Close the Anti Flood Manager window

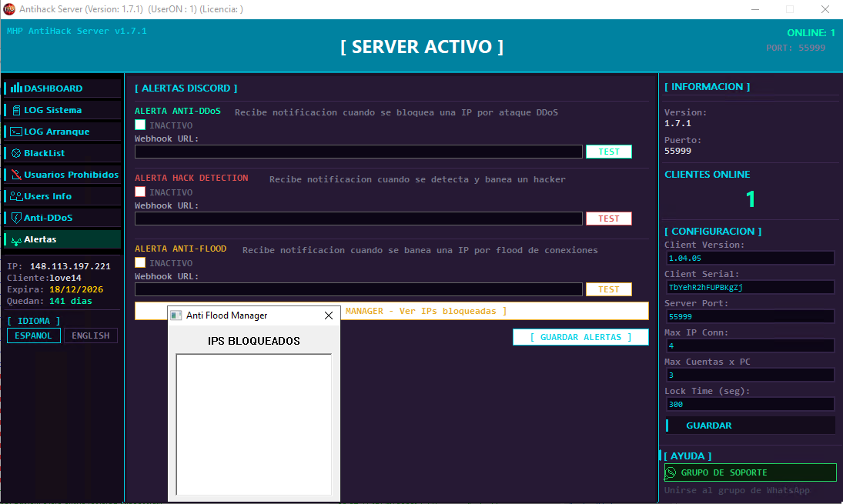[329, 315]
